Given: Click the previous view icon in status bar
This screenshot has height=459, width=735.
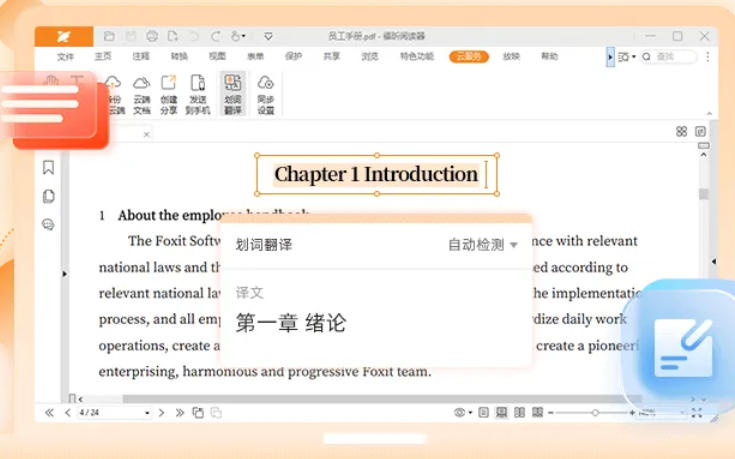Looking at the screenshot, I should point(198,413).
